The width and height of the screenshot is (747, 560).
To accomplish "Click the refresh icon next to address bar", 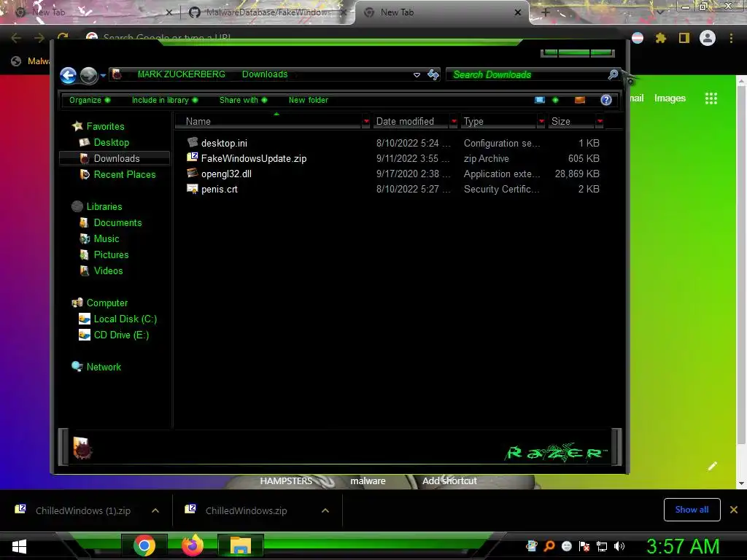I will coord(433,75).
